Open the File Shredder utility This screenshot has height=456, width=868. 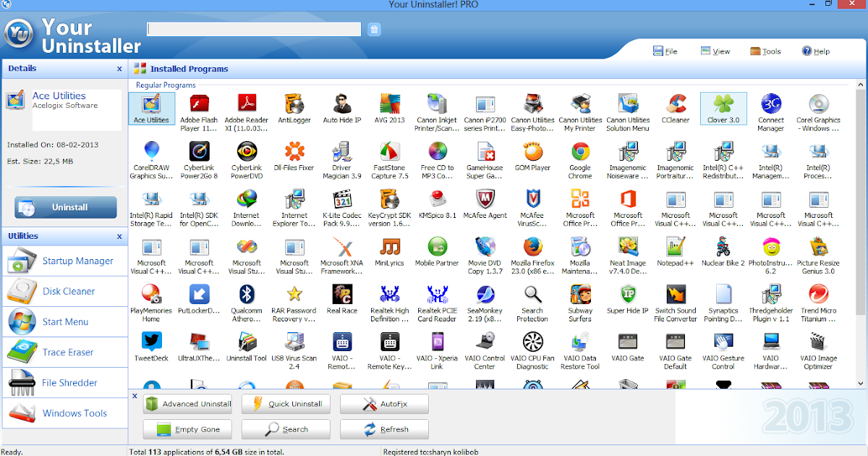pyautogui.click(x=64, y=382)
